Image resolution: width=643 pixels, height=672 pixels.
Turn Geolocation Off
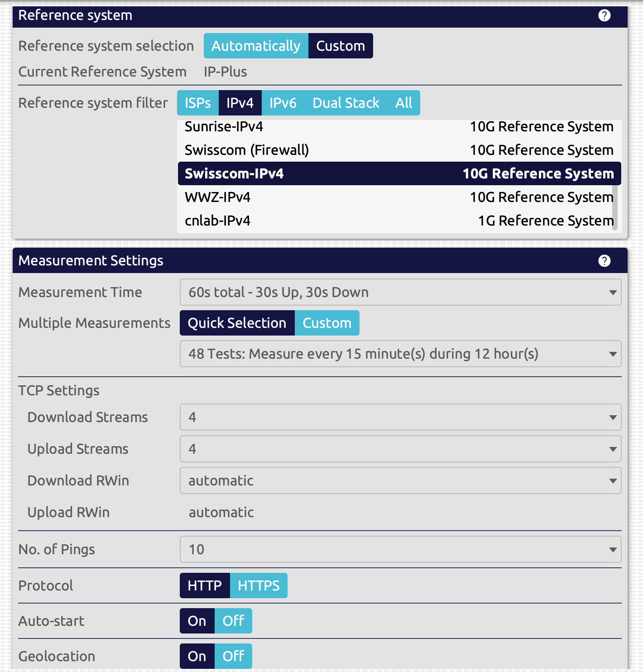(233, 657)
